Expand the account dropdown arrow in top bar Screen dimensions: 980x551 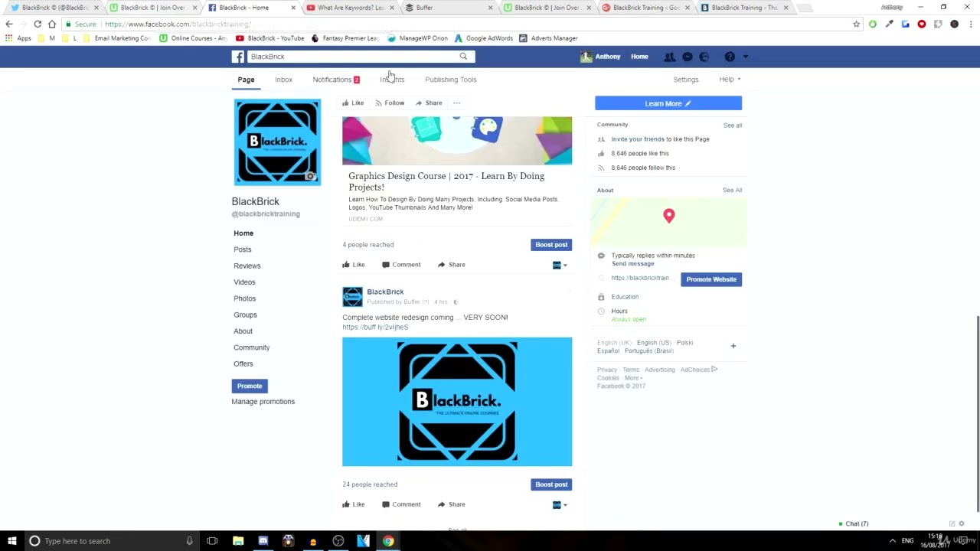pos(746,57)
